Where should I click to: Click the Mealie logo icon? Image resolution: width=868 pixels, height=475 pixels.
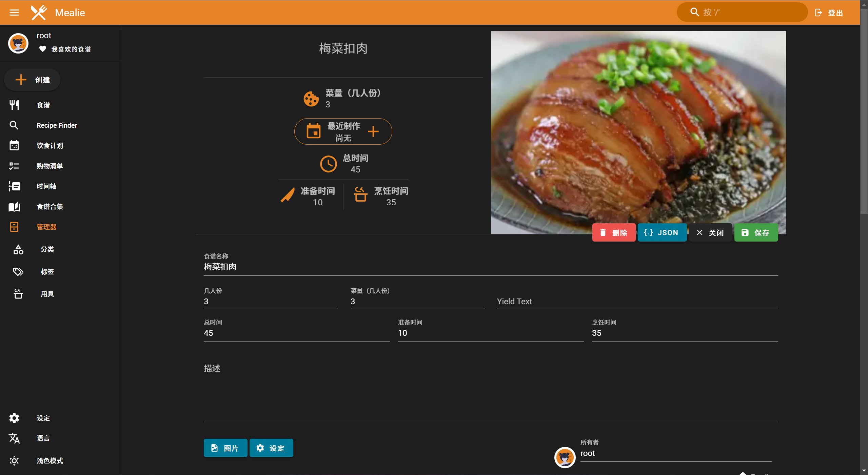click(39, 13)
